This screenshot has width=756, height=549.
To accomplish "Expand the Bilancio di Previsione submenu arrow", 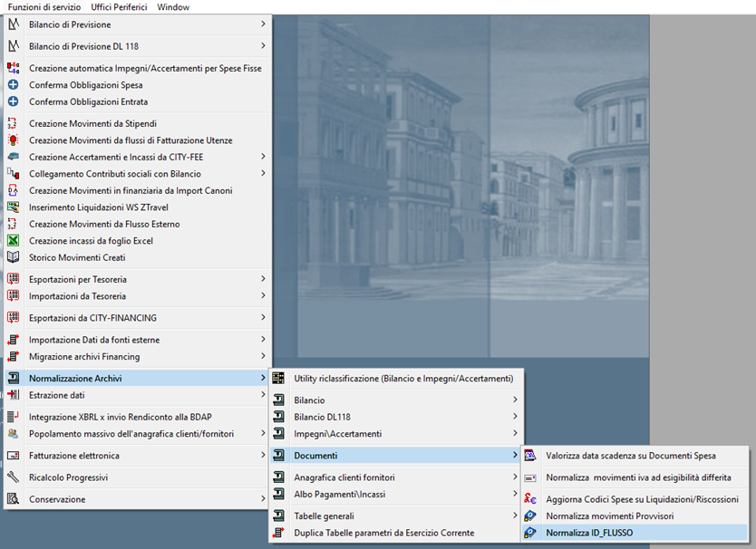I will pyautogui.click(x=263, y=24).
